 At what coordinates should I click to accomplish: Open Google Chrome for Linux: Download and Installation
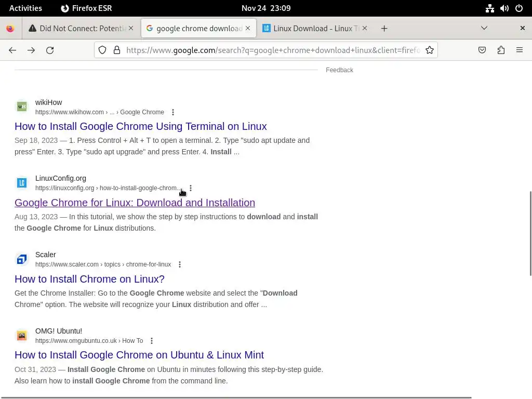tap(135, 203)
